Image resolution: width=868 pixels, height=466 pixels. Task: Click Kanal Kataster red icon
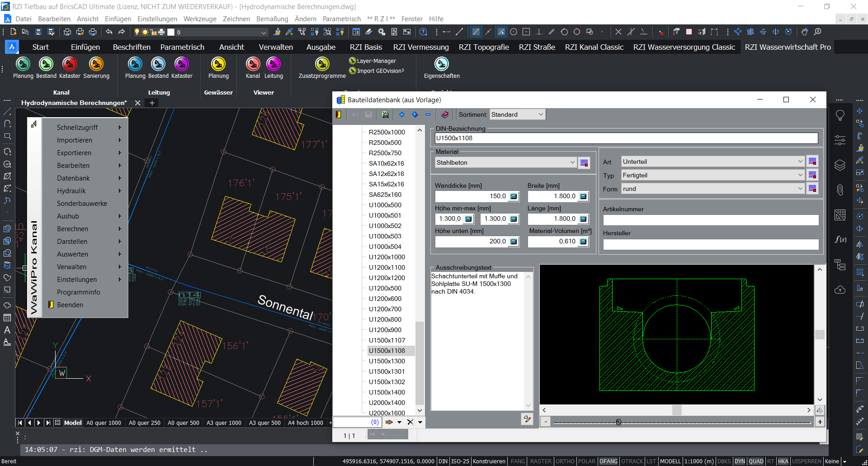pyautogui.click(x=70, y=64)
